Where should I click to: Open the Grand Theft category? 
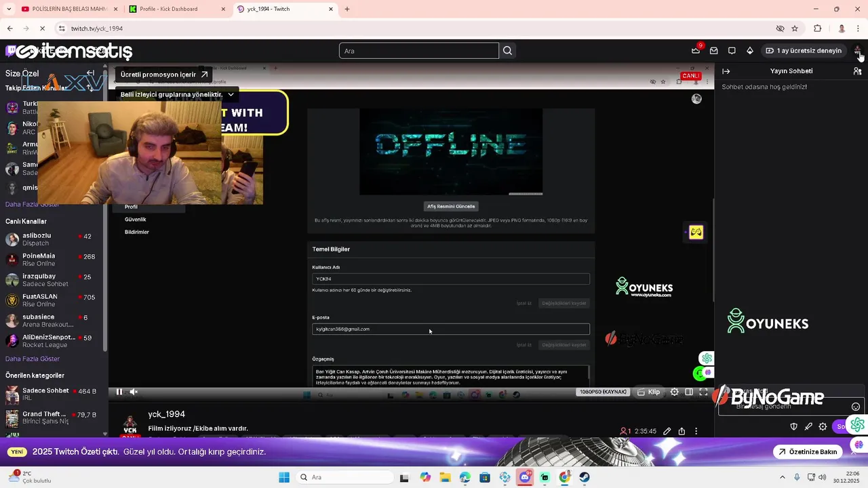53,418
